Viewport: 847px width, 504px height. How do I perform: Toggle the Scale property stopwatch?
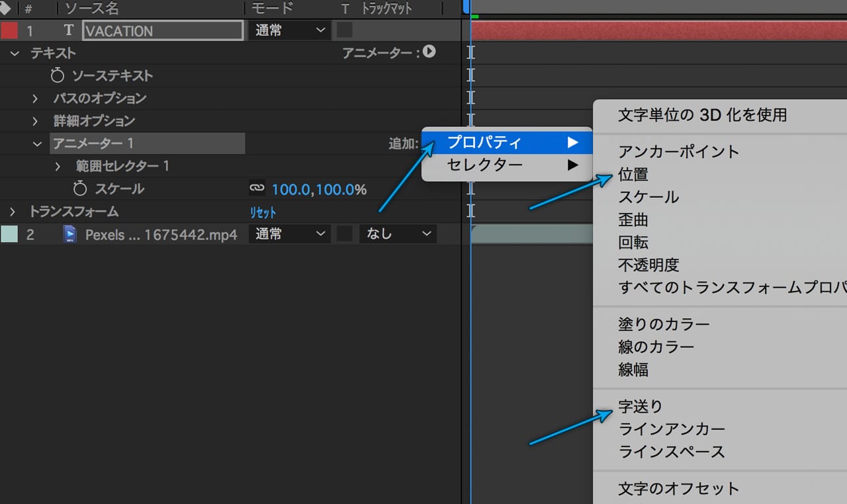[80, 189]
